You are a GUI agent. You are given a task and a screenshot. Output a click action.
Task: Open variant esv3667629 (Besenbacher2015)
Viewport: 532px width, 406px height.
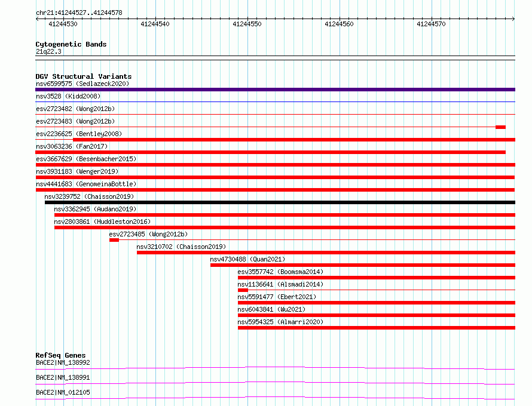pyautogui.click(x=86, y=159)
